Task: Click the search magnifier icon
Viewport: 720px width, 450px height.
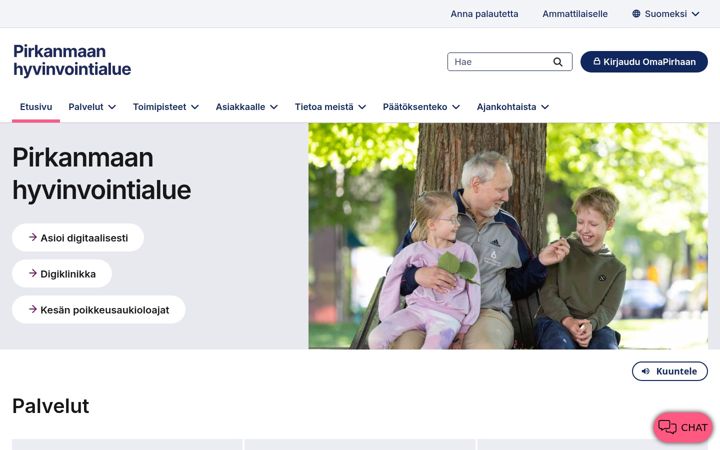Action: tap(557, 62)
